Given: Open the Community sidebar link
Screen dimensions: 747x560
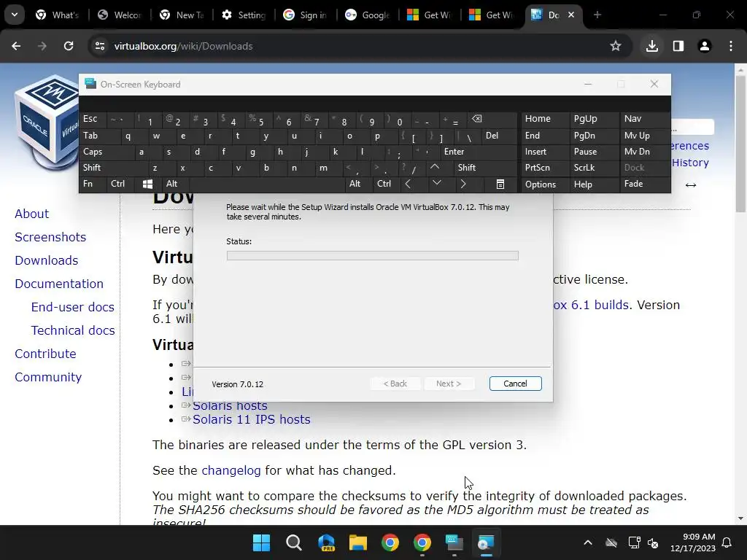Looking at the screenshot, I should 48,377.
